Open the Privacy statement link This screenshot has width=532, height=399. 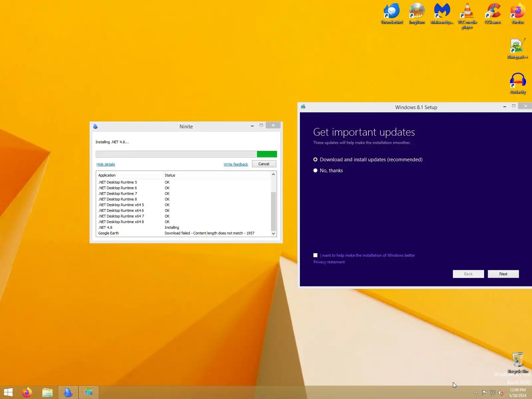[x=329, y=262]
